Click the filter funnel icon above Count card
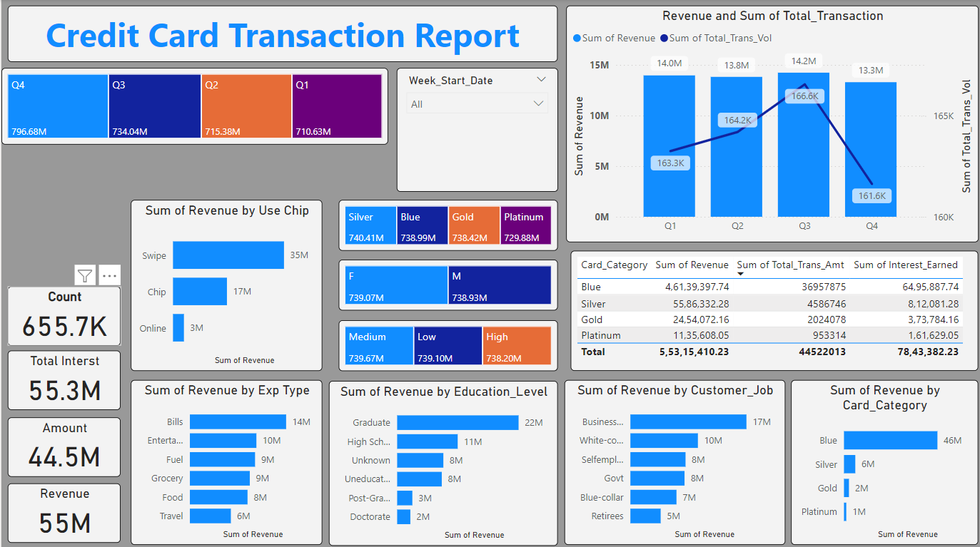Viewport: 980px width, 547px height. (x=85, y=275)
